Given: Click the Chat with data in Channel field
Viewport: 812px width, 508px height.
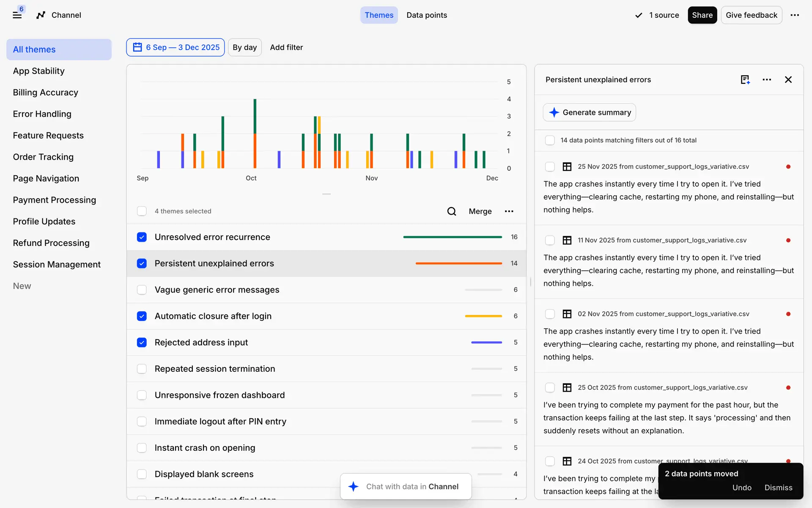Looking at the screenshot, I should coord(406,487).
